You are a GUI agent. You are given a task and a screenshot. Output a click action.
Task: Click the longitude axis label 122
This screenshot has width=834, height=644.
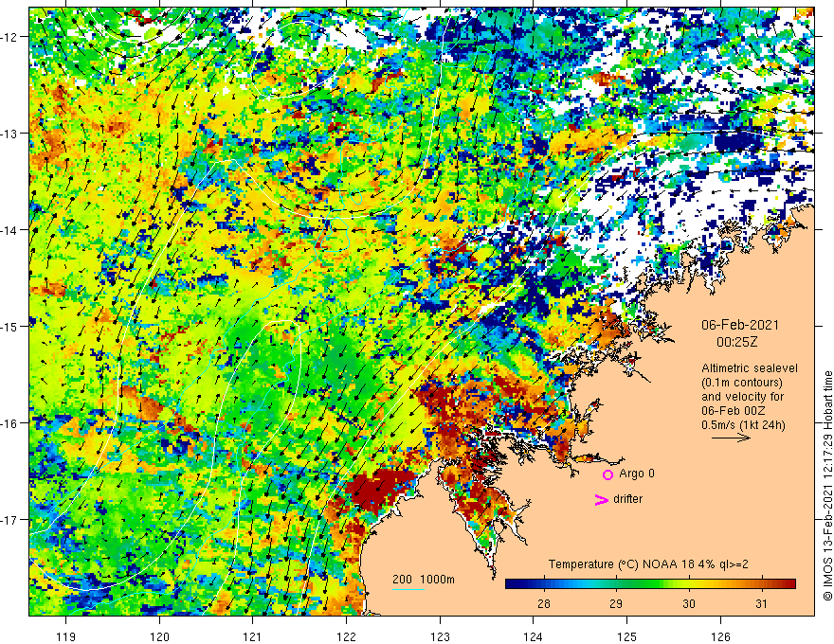coord(346,636)
